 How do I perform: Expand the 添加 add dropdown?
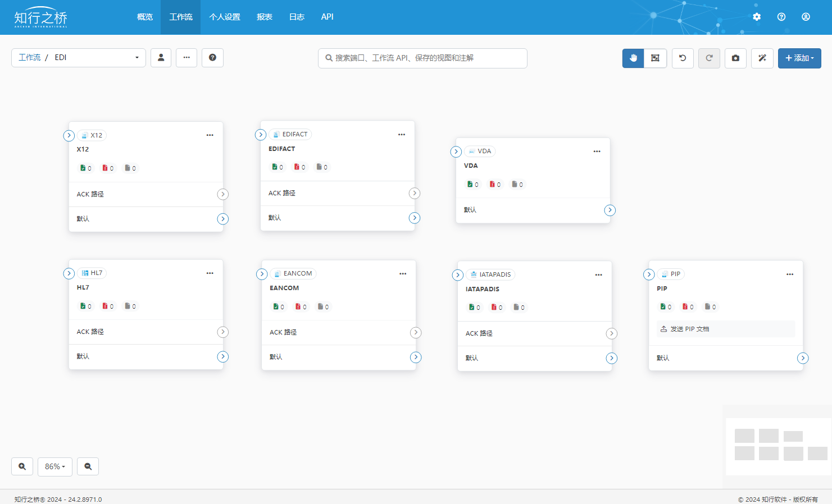pos(799,58)
